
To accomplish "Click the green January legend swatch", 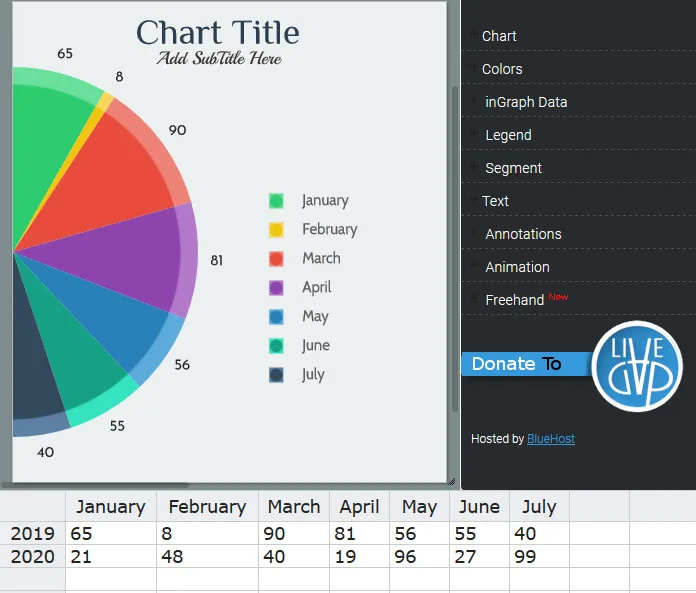I will [x=276, y=201].
